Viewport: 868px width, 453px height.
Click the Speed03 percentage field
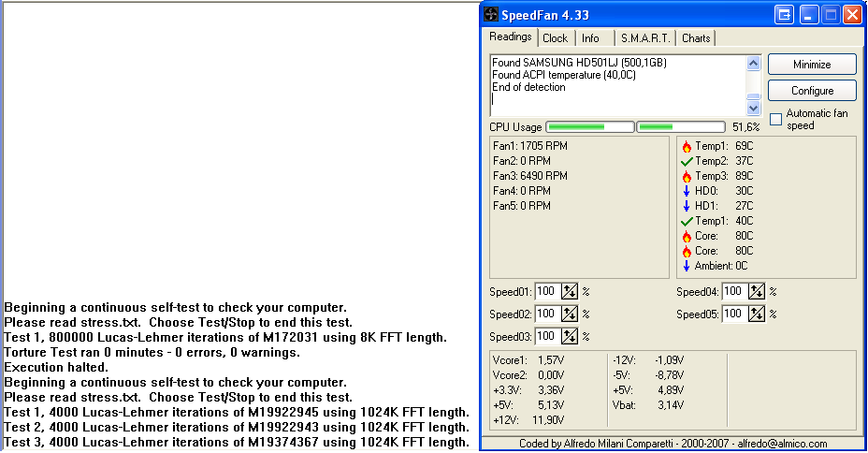548,336
